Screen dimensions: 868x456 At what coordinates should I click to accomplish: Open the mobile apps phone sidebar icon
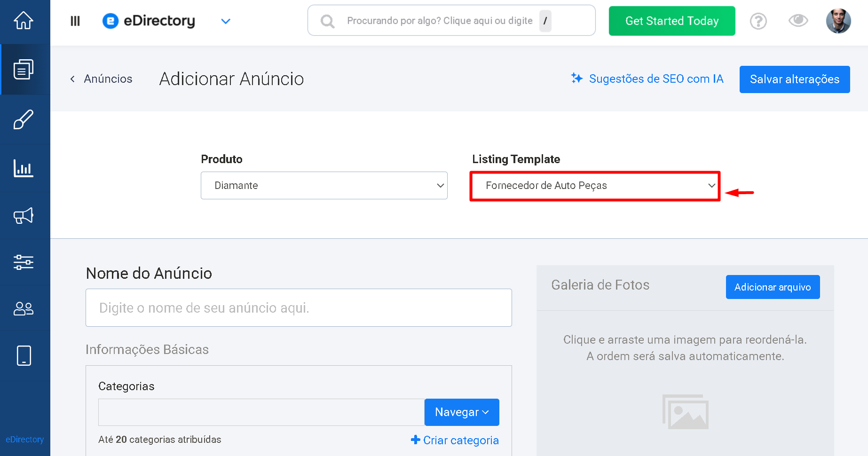(x=24, y=355)
